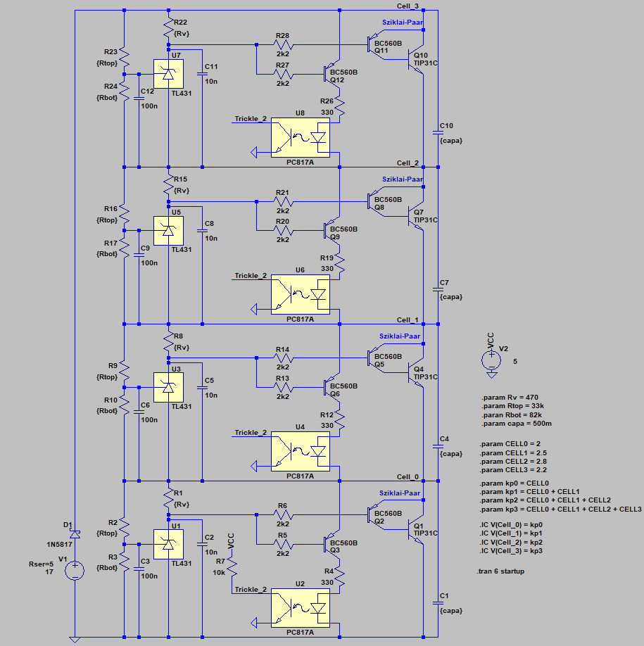Select capacitor C10 {capa} symbol

(x=438, y=133)
